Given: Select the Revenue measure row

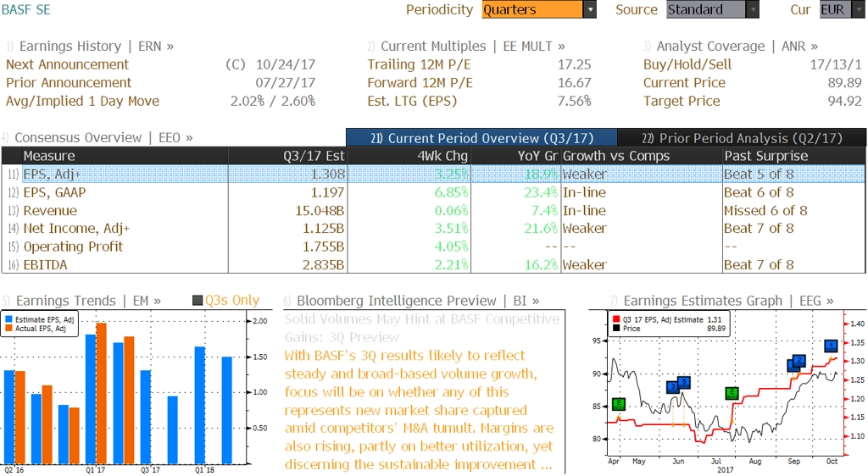Looking at the screenshot, I should tap(433, 211).
